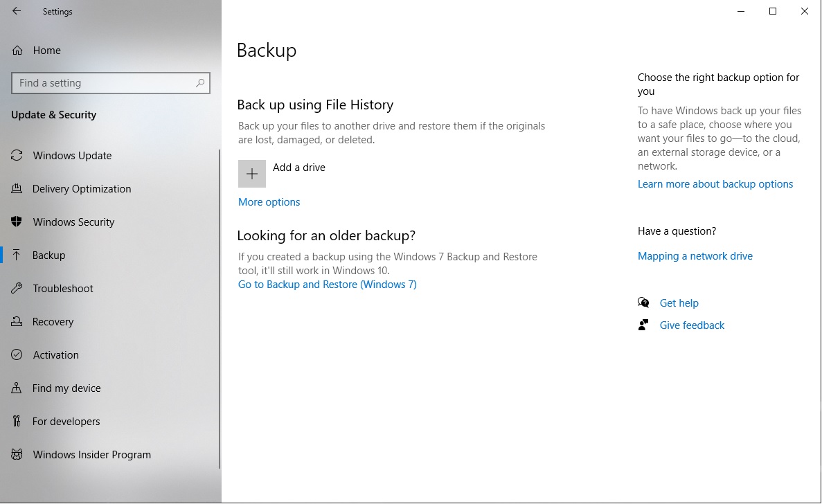Screen dimensions: 822x504
Task: Open the Troubleshoot page
Action: (x=63, y=289)
